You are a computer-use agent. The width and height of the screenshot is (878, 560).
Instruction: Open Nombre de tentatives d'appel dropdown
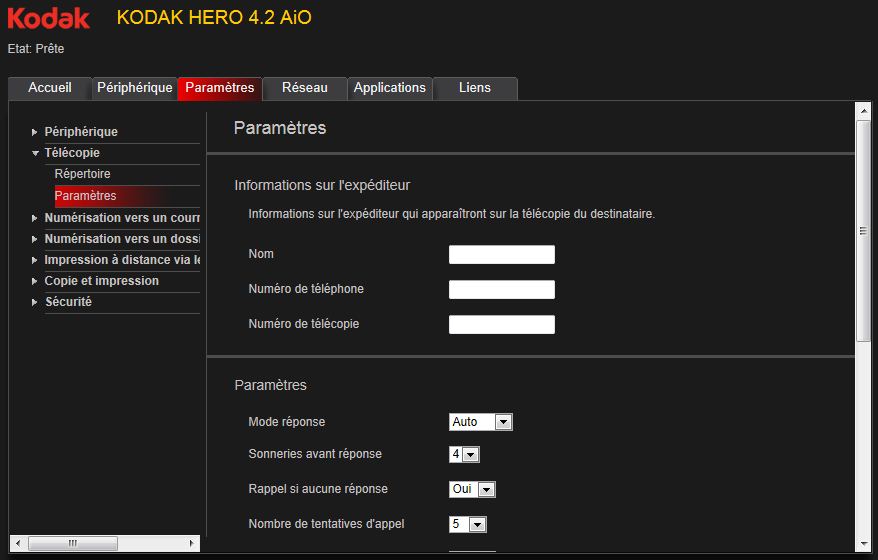468,524
